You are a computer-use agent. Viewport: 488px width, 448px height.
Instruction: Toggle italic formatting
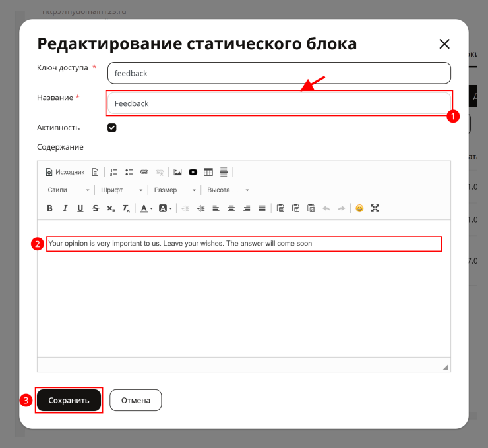65,208
